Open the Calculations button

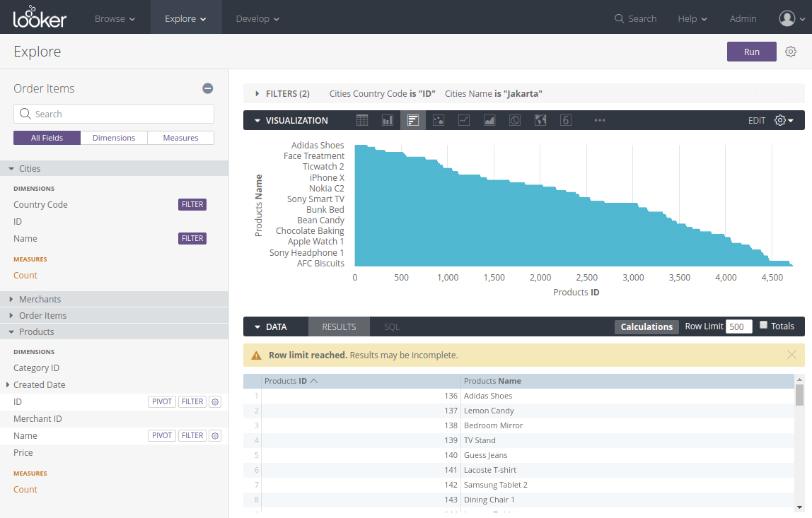pos(646,326)
